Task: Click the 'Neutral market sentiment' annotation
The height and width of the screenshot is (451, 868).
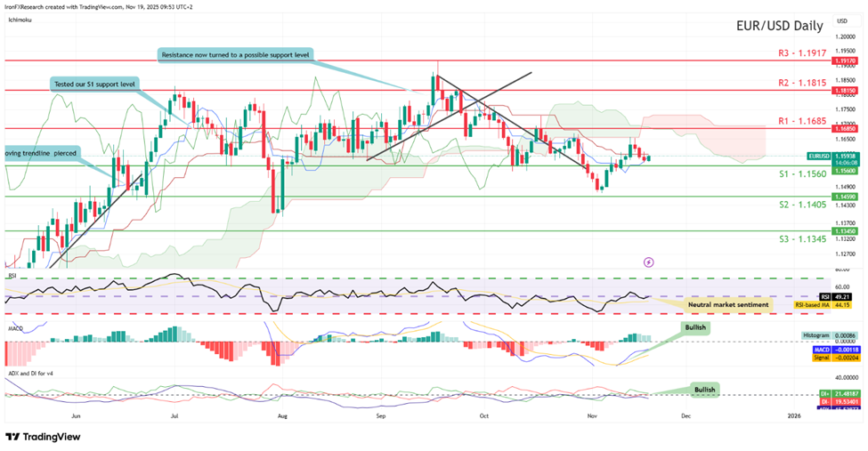Action: click(728, 303)
